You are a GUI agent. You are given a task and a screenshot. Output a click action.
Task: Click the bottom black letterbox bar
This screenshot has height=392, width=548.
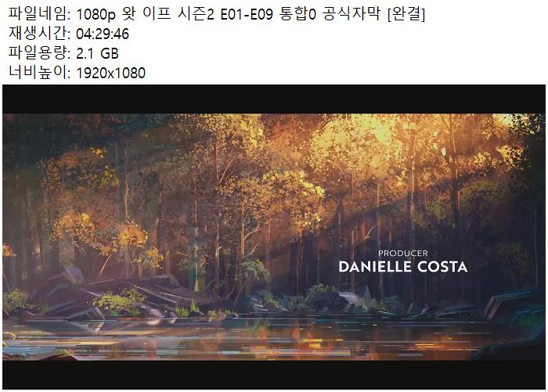[x=274, y=375]
